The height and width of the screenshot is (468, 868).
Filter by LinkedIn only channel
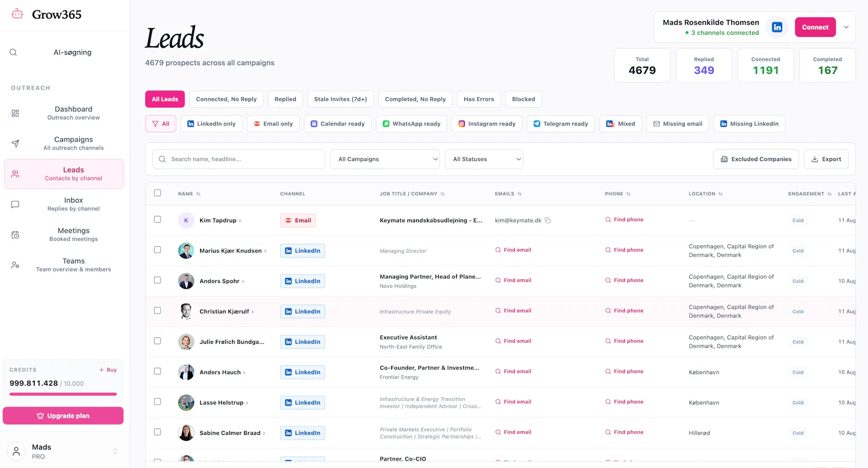click(x=212, y=124)
